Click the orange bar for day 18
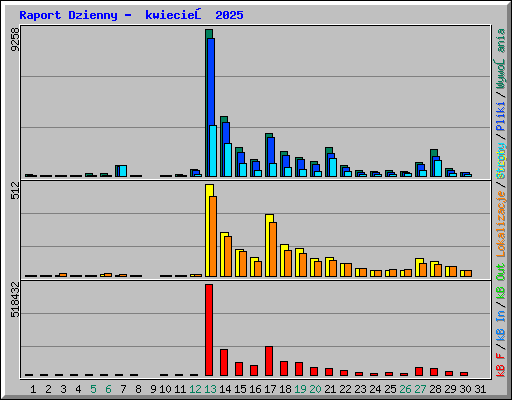This screenshot has width=512, height=400. [288, 263]
